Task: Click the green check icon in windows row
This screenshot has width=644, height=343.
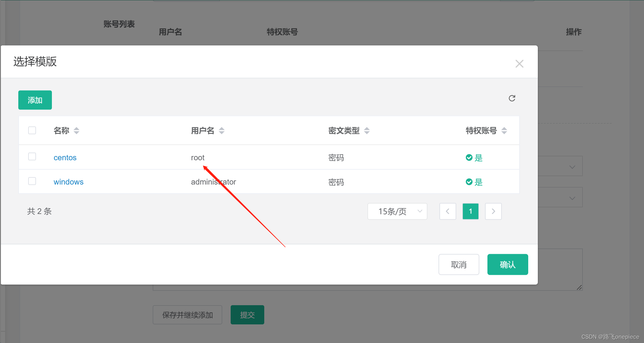Action: (x=469, y=182)
